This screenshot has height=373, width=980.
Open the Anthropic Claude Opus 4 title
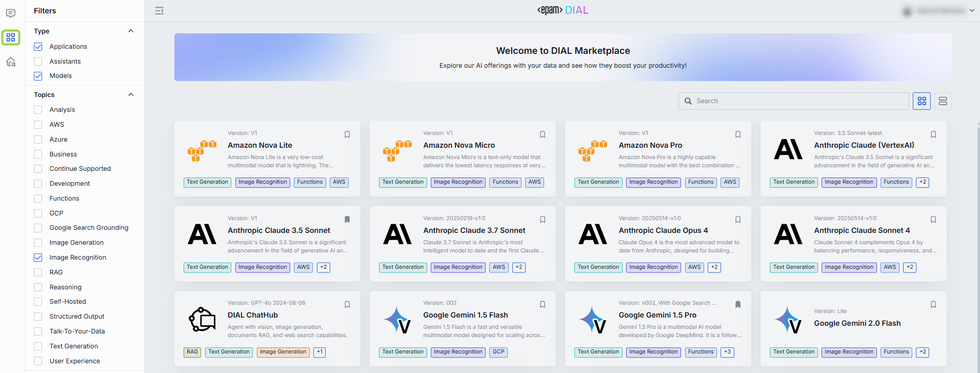coord(663,230)
